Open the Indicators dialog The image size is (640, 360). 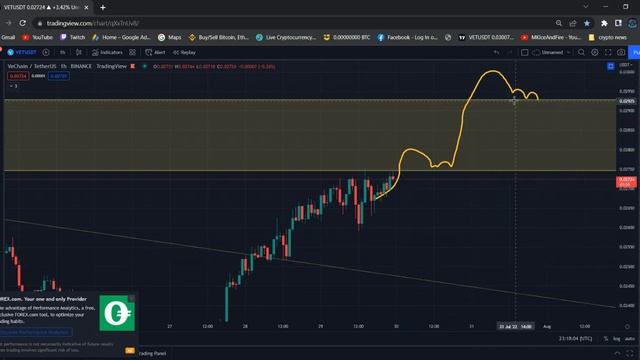tap(107, 52)
